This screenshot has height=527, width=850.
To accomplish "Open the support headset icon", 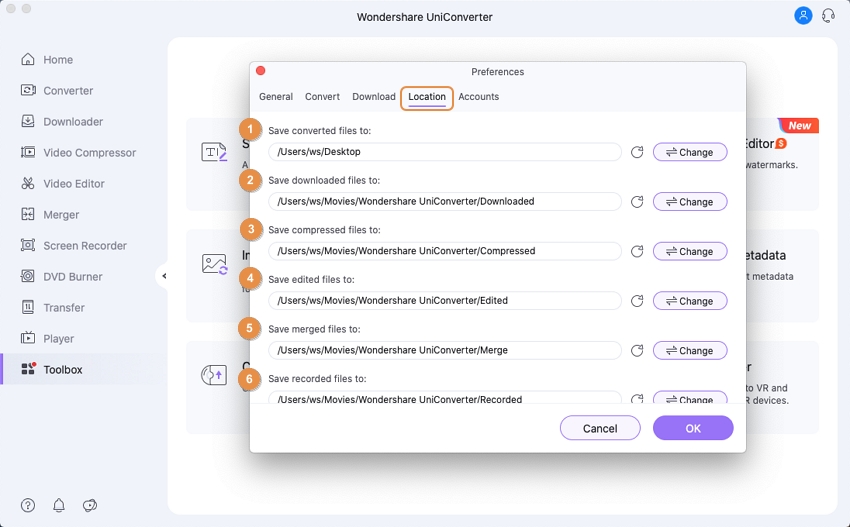I will (828, 16).
